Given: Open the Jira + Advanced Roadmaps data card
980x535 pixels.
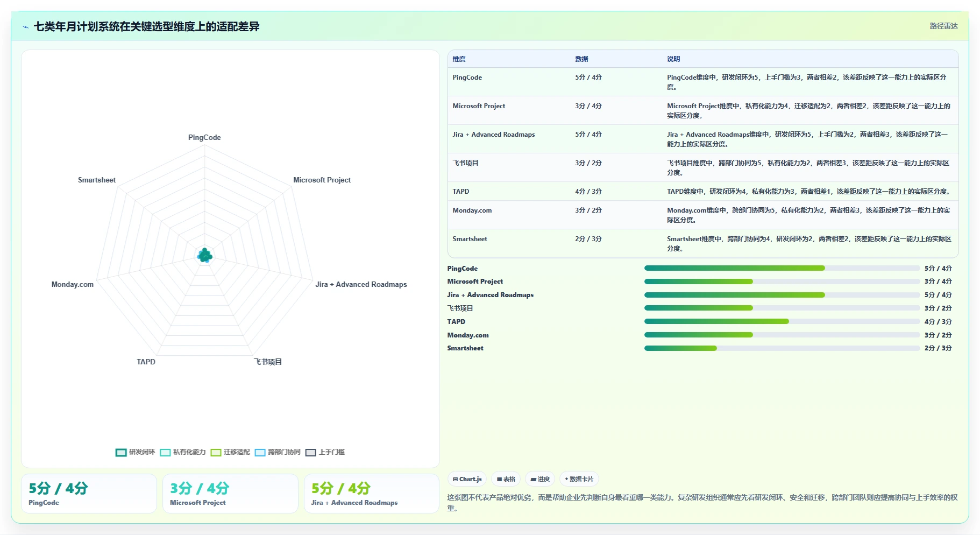Looking at the screenshot, I should point(372,494).
